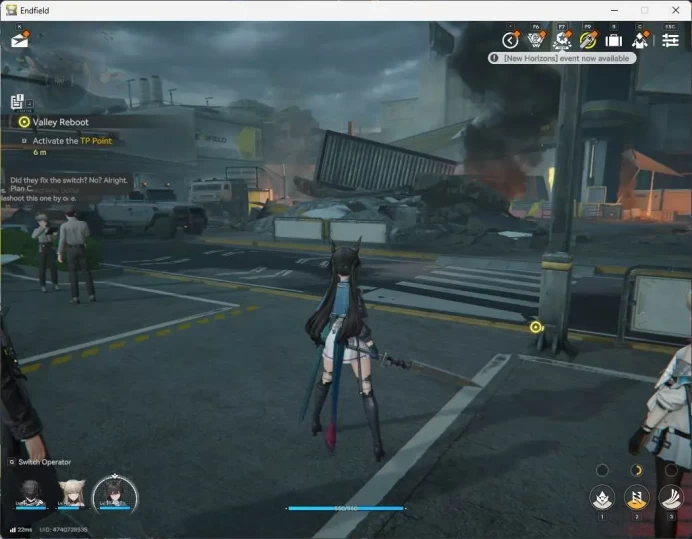Click the back arrow circle icon
Image resolution: width=692 pixels, height=539 pixels.
510,40
